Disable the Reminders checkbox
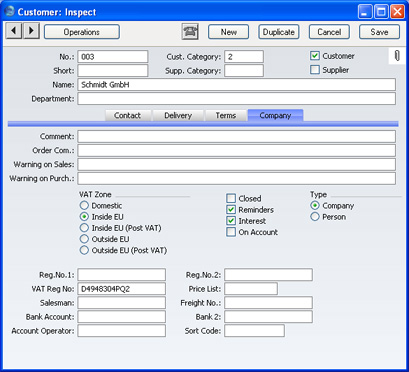Viewport: 409px width, 372px height. coord(231,210)
